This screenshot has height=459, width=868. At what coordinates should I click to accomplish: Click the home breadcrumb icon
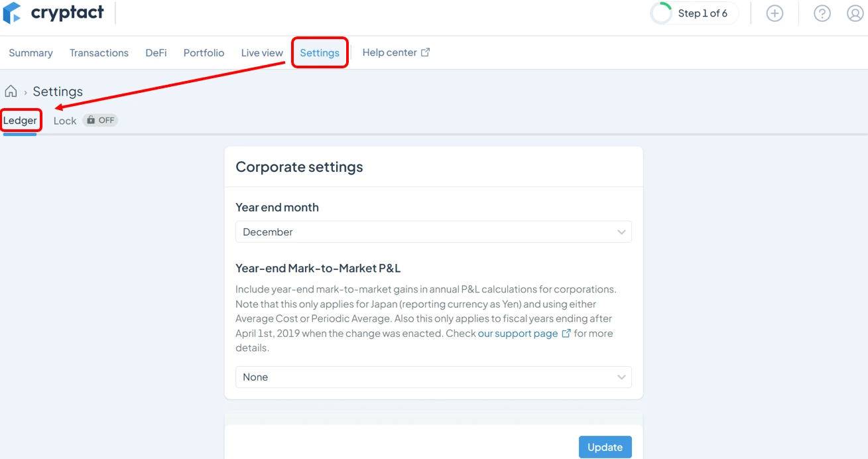(x=11, y=92)
